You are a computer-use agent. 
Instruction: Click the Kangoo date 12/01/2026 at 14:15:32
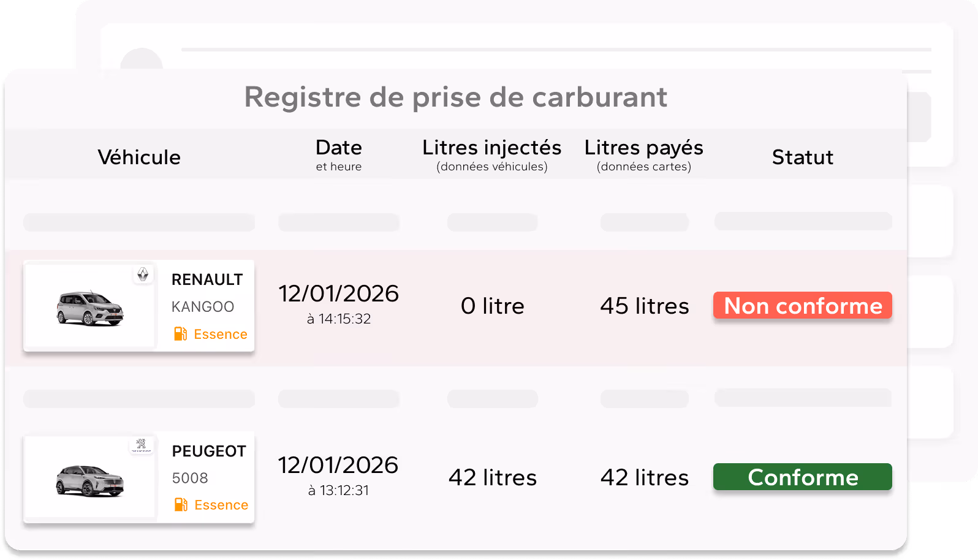[339, 304]
